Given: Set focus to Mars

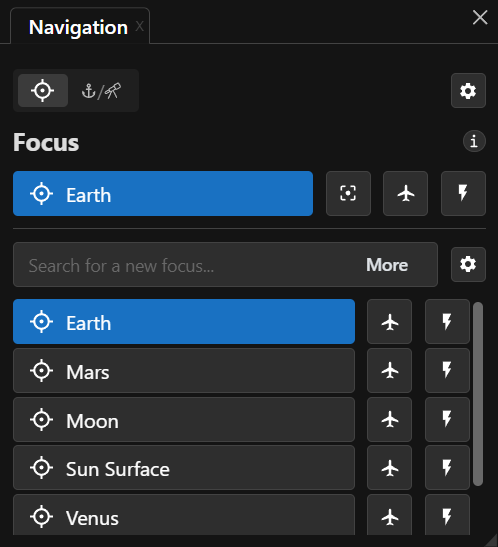Looking at the screenshot, I should pyautogui.click(x=184, y=370).
